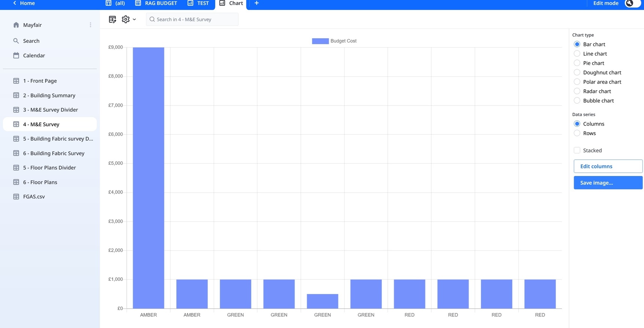Select the Radar chart radio button
Viewport: 644px width, 328px height.
(x=577, y=91)
